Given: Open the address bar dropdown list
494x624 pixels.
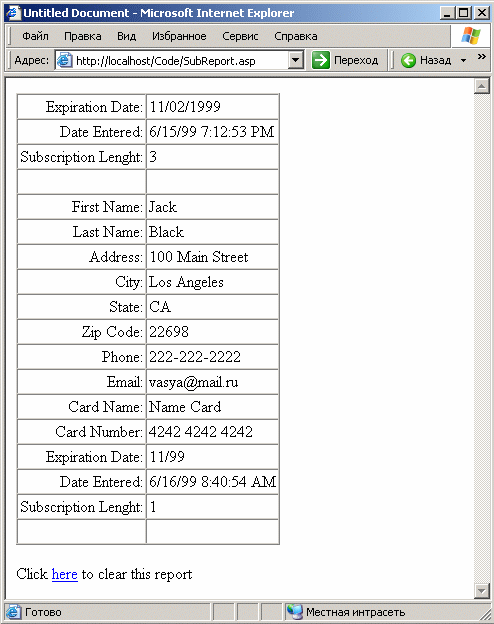Looking at the screenshot, I should 295,60.
